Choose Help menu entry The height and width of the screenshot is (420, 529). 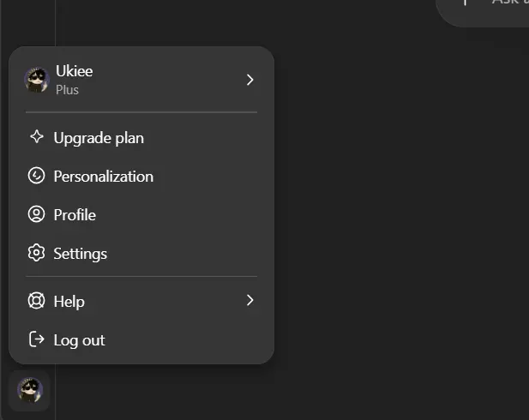(141, 301)
